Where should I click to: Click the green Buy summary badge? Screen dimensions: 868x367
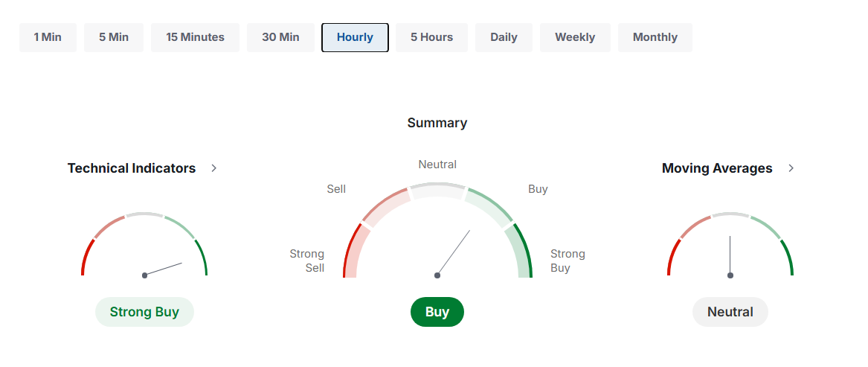(x=437, y=312)
